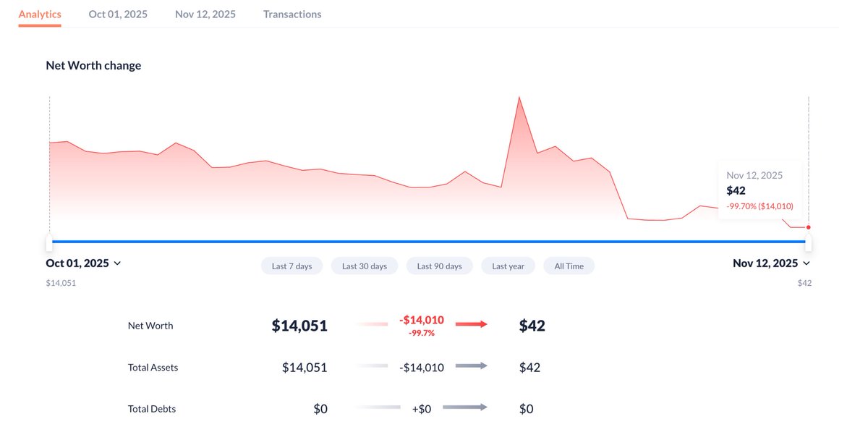
Task: Expand the start date chevron below the chart
Action: point(119,264)
